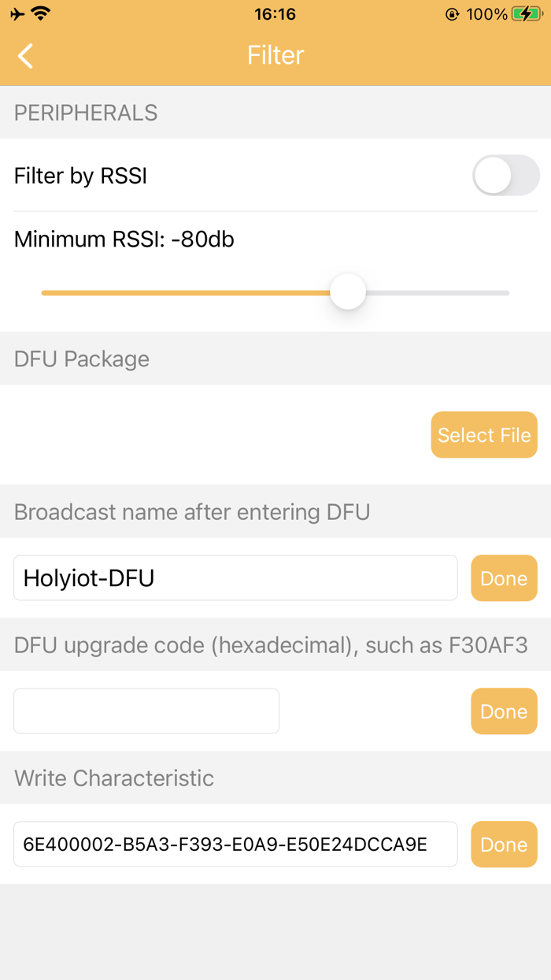Tap the battery charging icon
This screenshot has height=980, width=551.
tap(526, 14)
